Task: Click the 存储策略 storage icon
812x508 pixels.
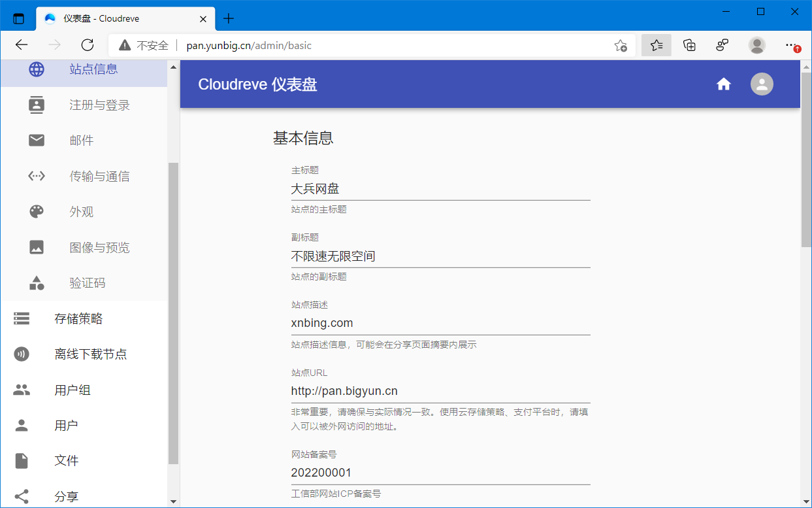Action: click(x=22, y=319)
